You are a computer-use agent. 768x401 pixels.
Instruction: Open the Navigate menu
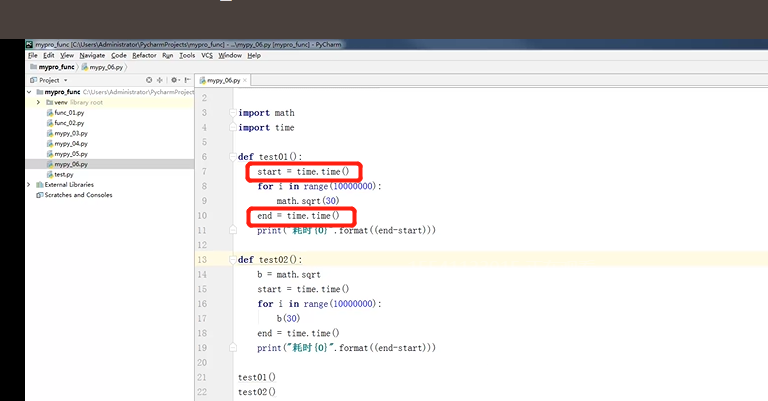coord(92,56)
